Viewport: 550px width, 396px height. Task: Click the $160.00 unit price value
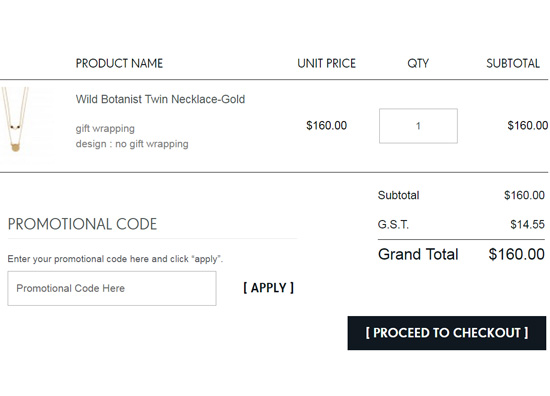[327, 126]
